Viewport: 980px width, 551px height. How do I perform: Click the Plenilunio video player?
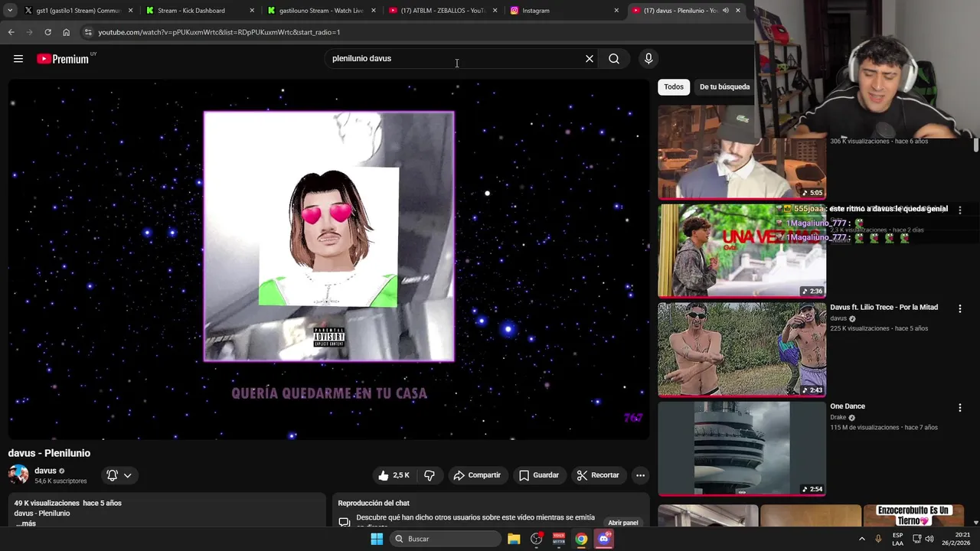[328, 259]
